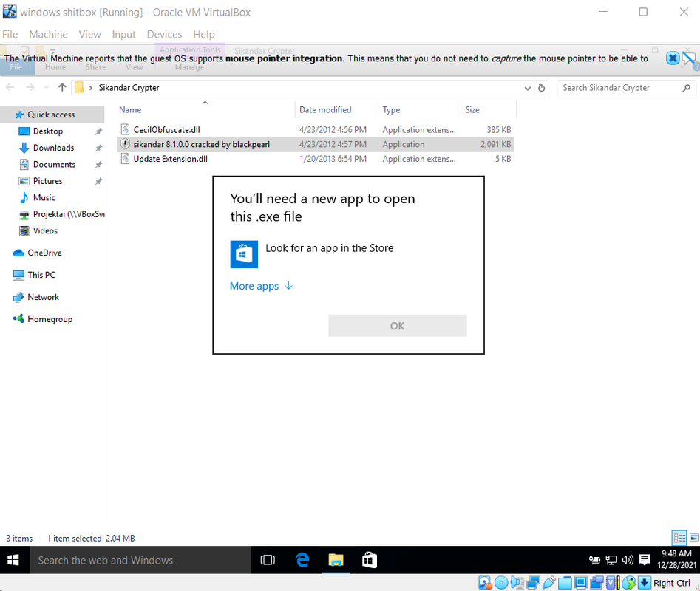Viewport: 700px width, 591px height.
Task: Open Videos in navigation pane
Action: [x=45, y=230]
